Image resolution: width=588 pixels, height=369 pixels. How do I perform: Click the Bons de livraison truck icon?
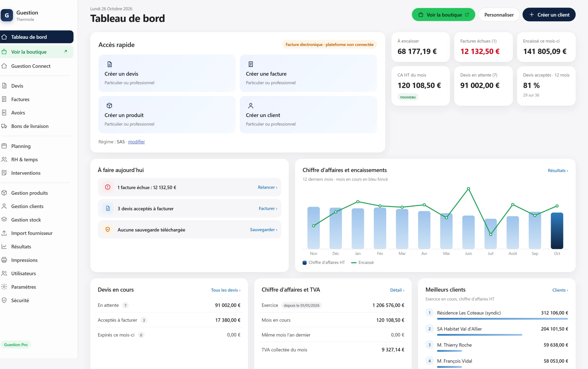click(4, 126)
